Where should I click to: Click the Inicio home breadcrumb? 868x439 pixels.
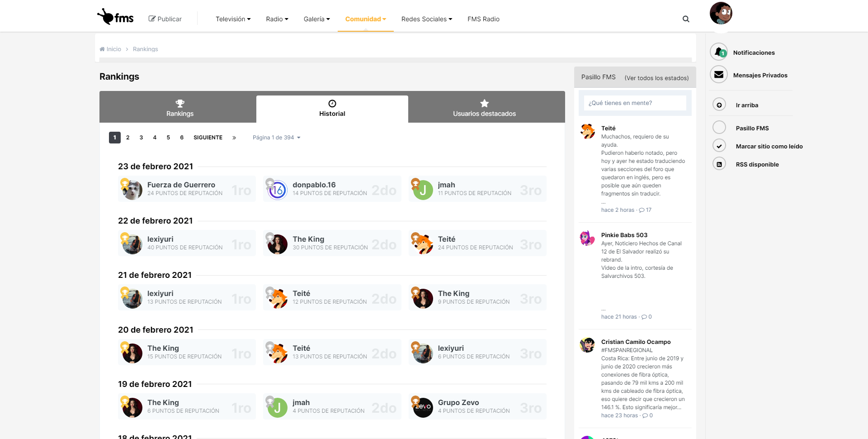(110, 49)
